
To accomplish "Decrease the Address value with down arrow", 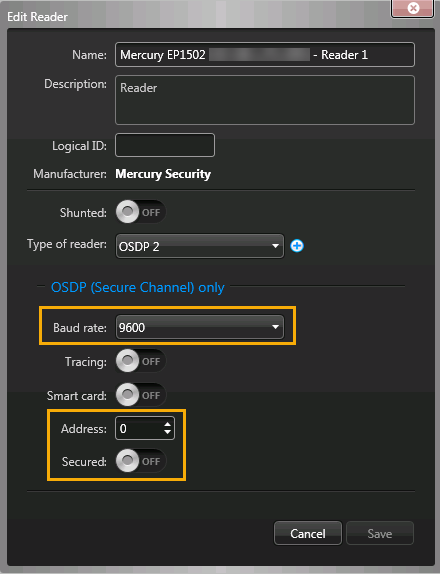I will coord(168,432).
